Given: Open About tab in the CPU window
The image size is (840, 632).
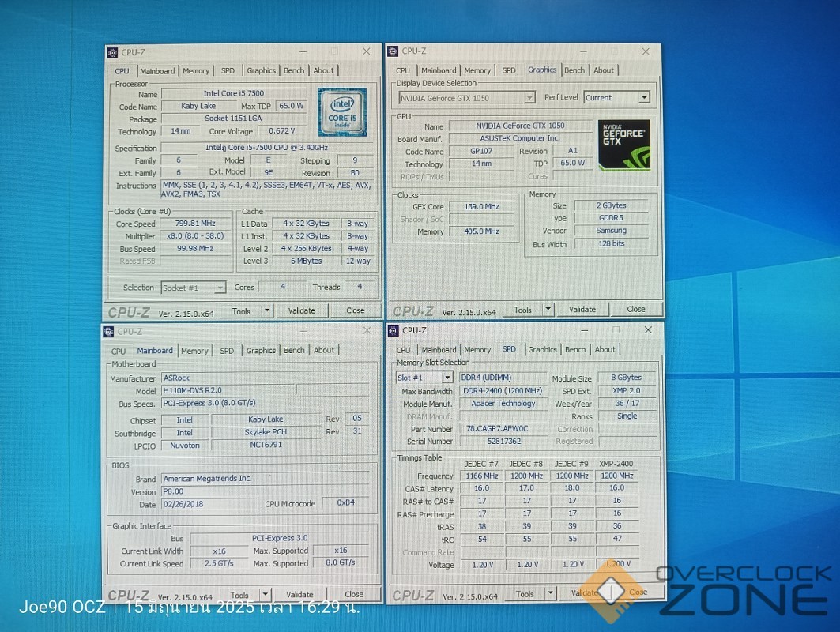Looking at the screenshot, I should pos(323,70).
